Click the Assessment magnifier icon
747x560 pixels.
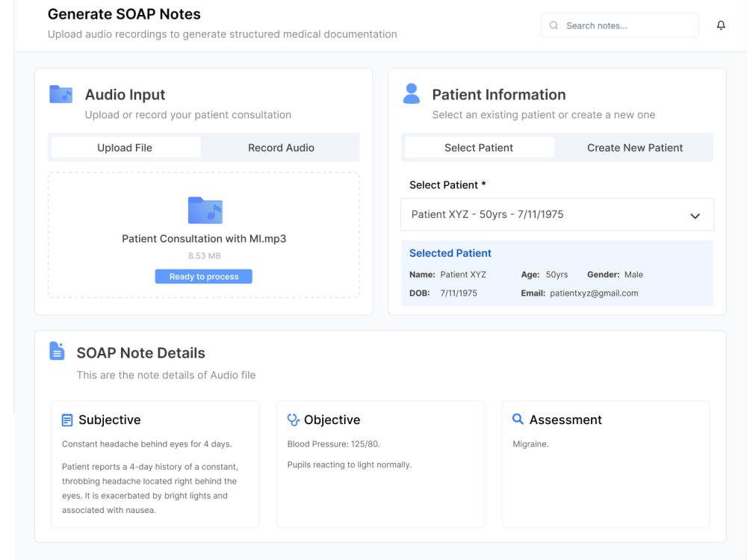[x=518, y=419]
